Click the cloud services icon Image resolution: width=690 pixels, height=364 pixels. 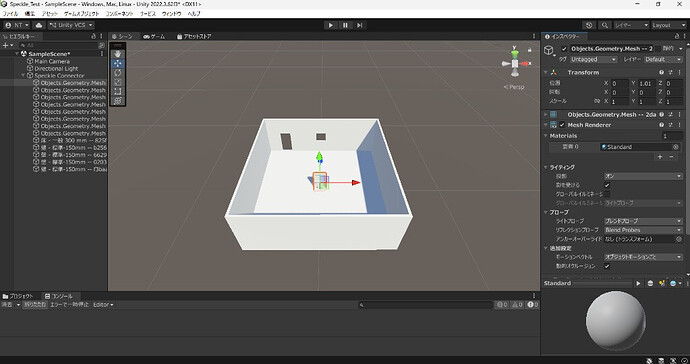click(x=39, y=25)
